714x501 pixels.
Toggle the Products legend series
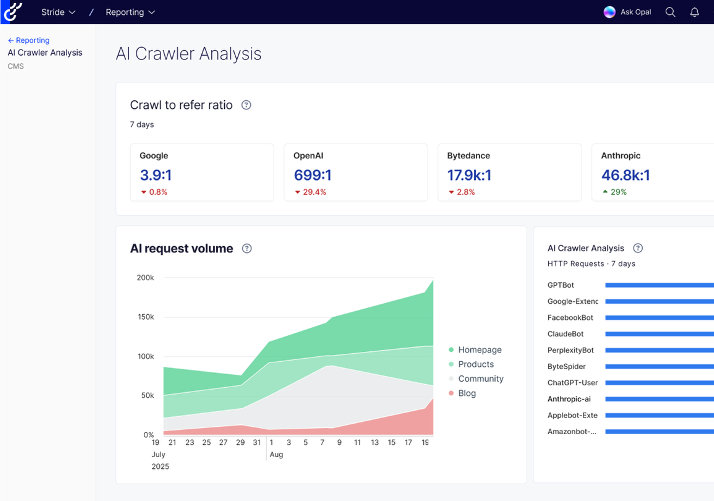[476, 365]
